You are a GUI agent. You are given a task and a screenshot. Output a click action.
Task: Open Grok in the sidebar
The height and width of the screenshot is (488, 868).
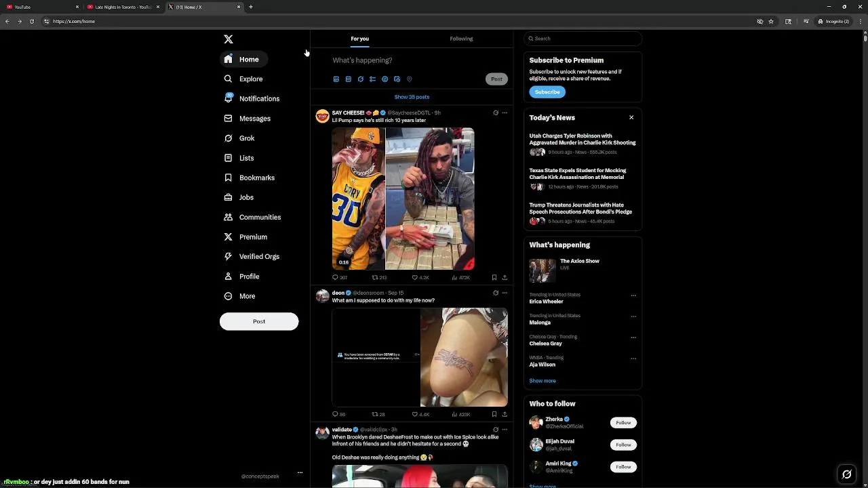point(239,138)
